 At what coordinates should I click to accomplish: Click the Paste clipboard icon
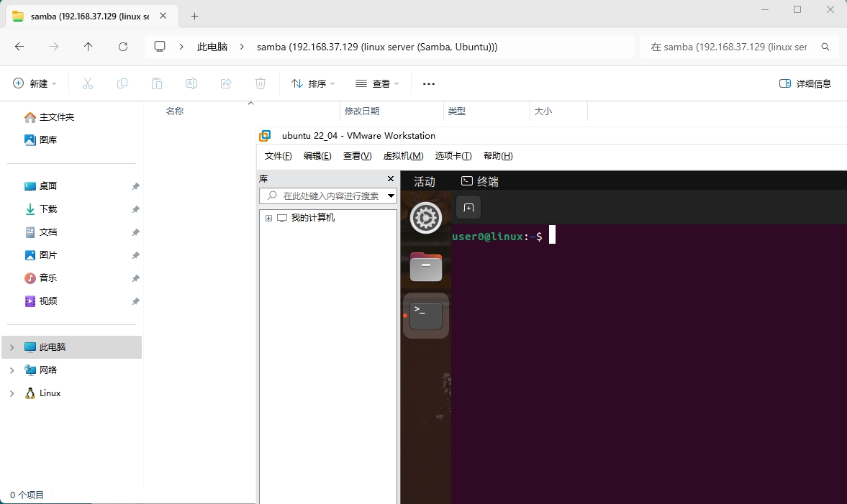[x=157, y=83]
